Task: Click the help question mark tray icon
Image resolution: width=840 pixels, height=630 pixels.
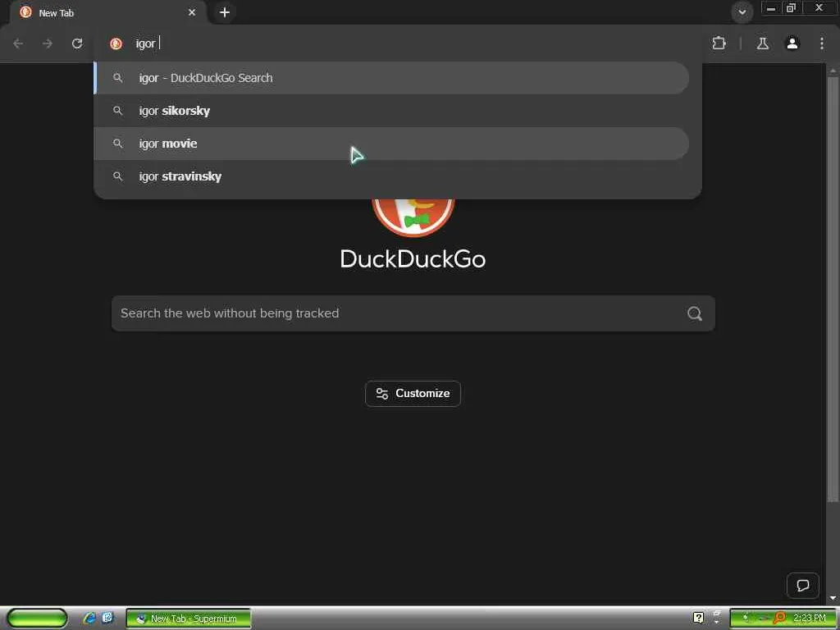Action: [x=699, y=619]
